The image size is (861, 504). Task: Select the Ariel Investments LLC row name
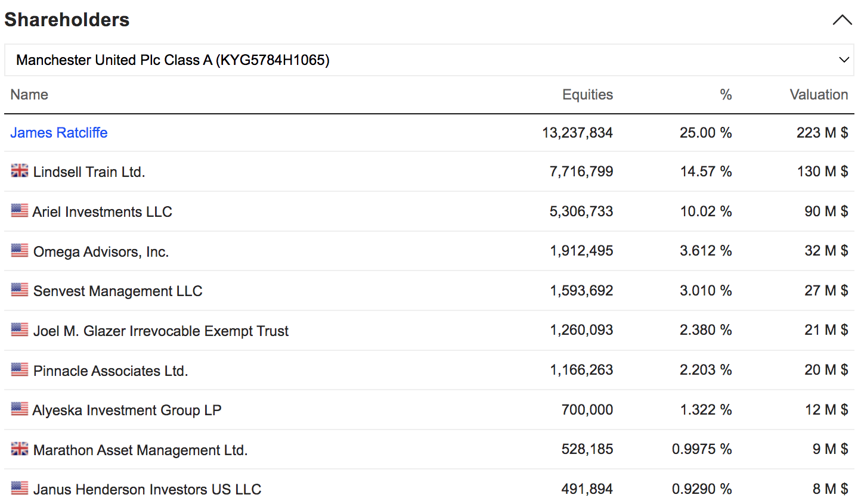[x=103, y=212]
